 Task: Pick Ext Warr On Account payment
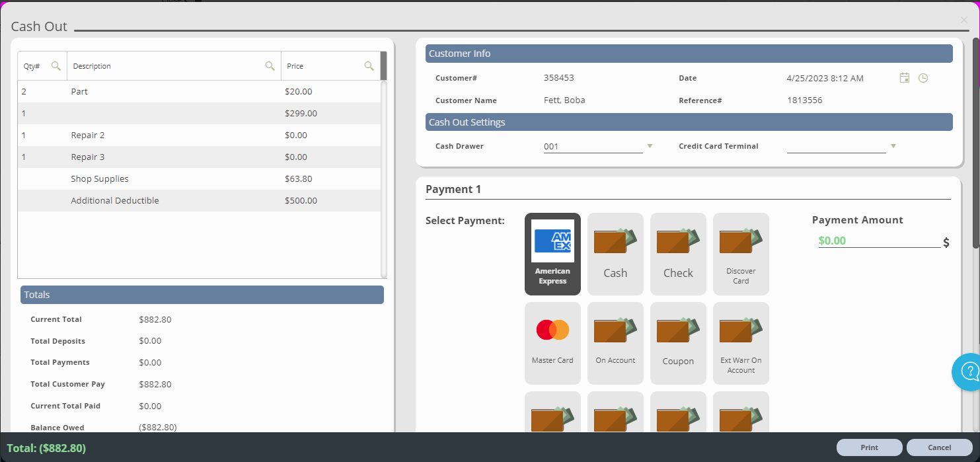point(740,343)
